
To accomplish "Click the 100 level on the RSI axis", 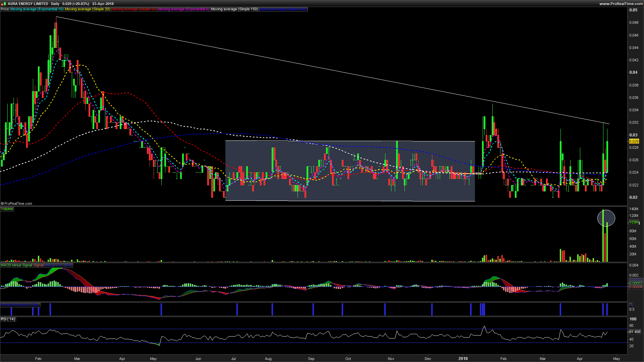I will click(x=633, y=319).
